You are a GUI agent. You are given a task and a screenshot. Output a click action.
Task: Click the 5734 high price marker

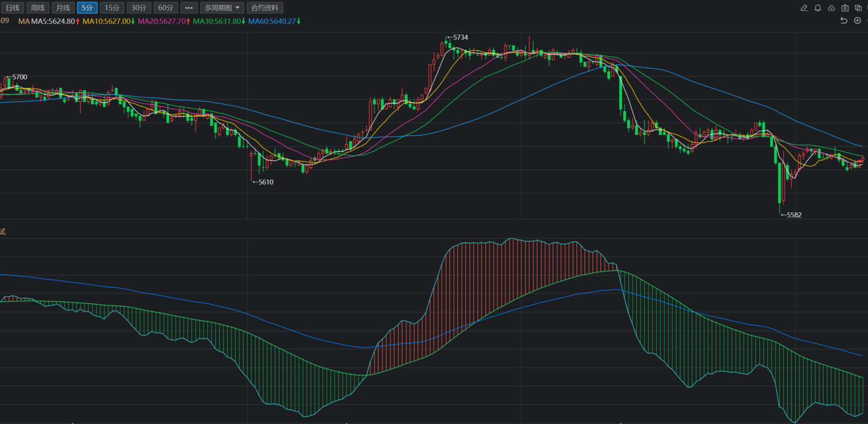point(457,37)
